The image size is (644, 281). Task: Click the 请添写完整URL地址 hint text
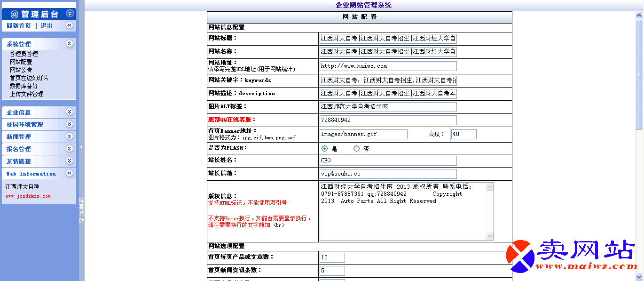[x=251, y=69]
